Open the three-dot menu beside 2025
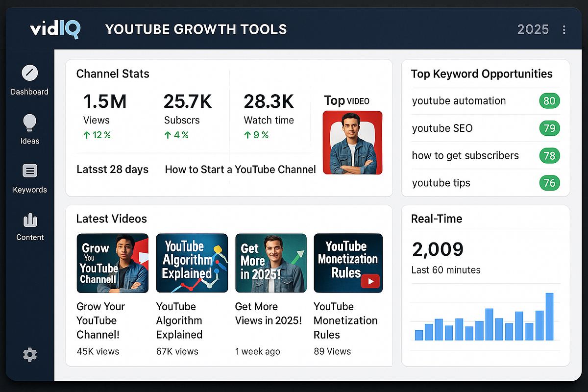588x392 pixels. pos(564,30)
